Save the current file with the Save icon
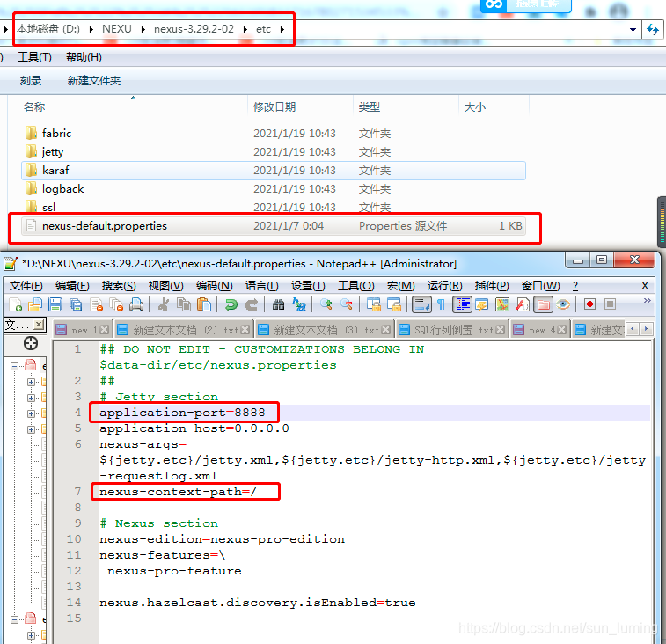 pos(55,304)
